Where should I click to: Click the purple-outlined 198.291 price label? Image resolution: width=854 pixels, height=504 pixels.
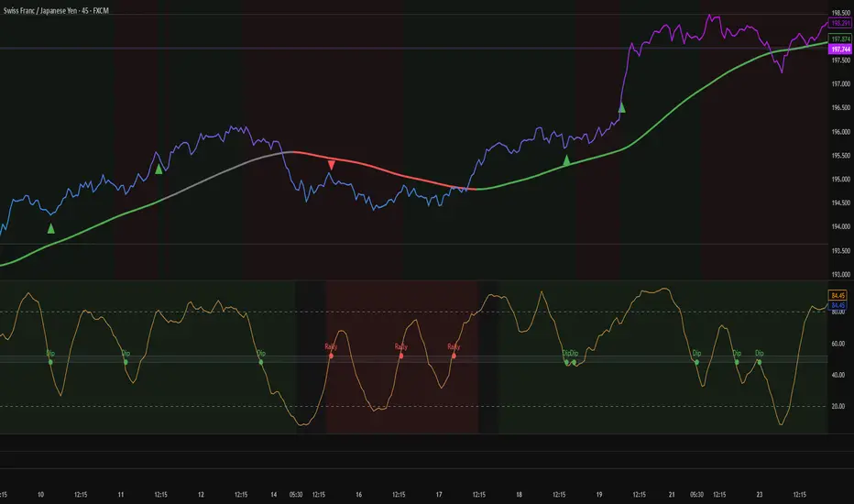click(840, 23)
